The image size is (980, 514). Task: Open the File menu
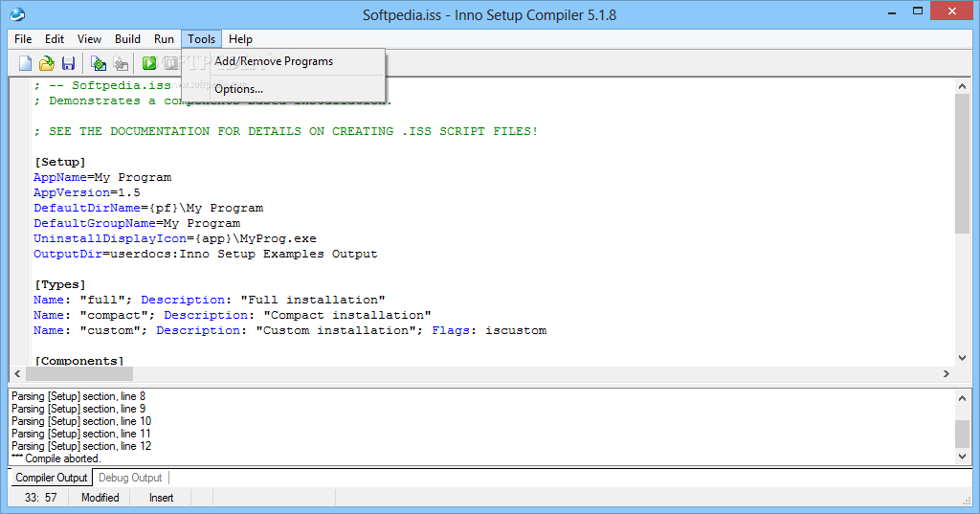tap(23, 39)
